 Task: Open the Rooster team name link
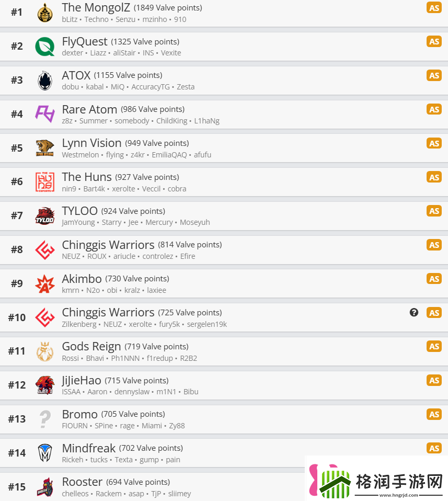[83, 482]
